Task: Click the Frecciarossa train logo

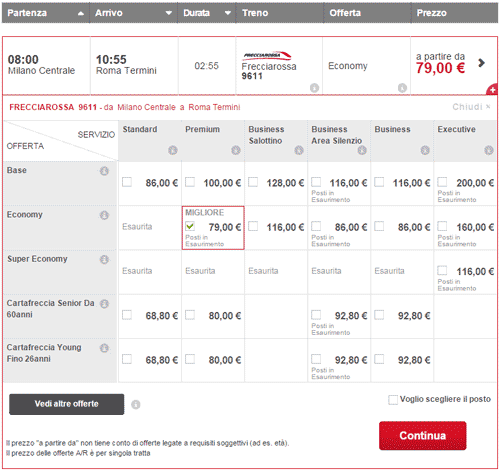Action: (267, 55)
